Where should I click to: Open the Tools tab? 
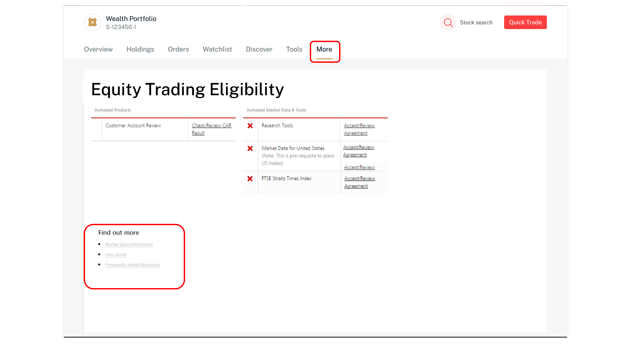pos(294,49)
